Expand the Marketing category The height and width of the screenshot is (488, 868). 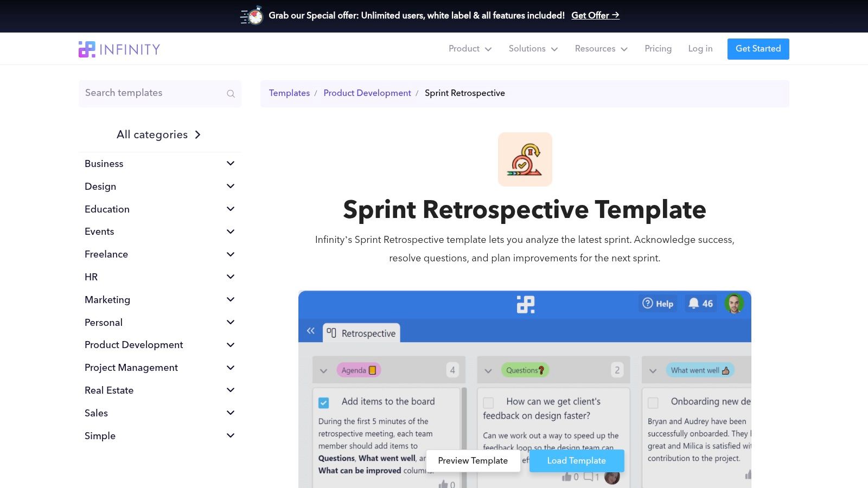[231, 299]
